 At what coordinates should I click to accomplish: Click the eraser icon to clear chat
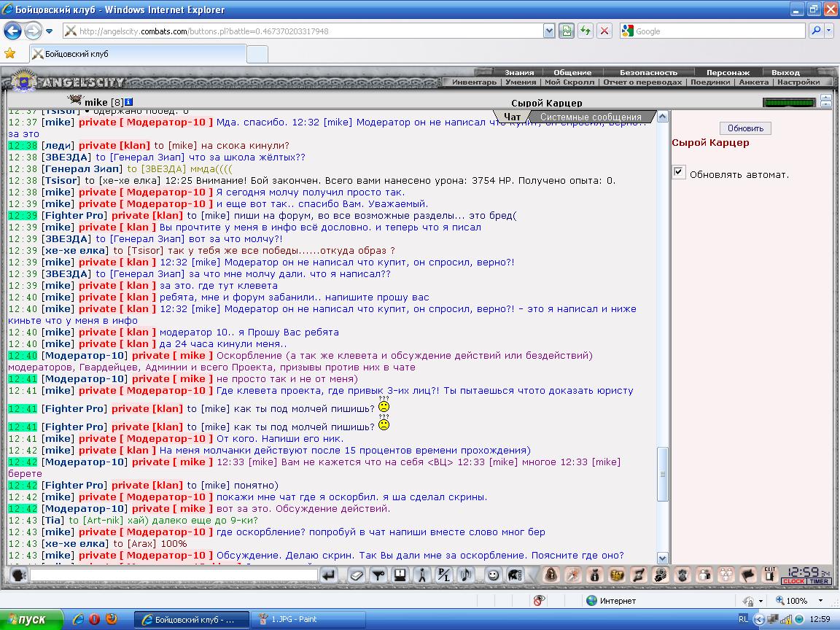[357, 575]
